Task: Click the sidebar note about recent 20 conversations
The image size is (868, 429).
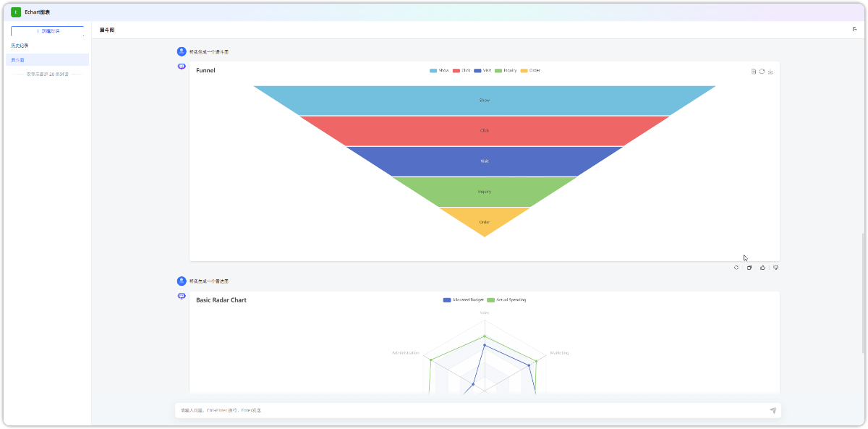Action: (48, 75)
